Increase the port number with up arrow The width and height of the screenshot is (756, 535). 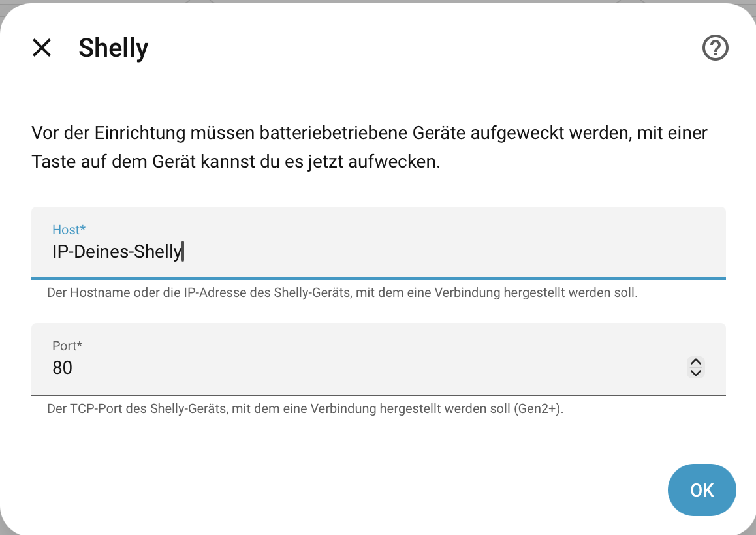point(696,362)
